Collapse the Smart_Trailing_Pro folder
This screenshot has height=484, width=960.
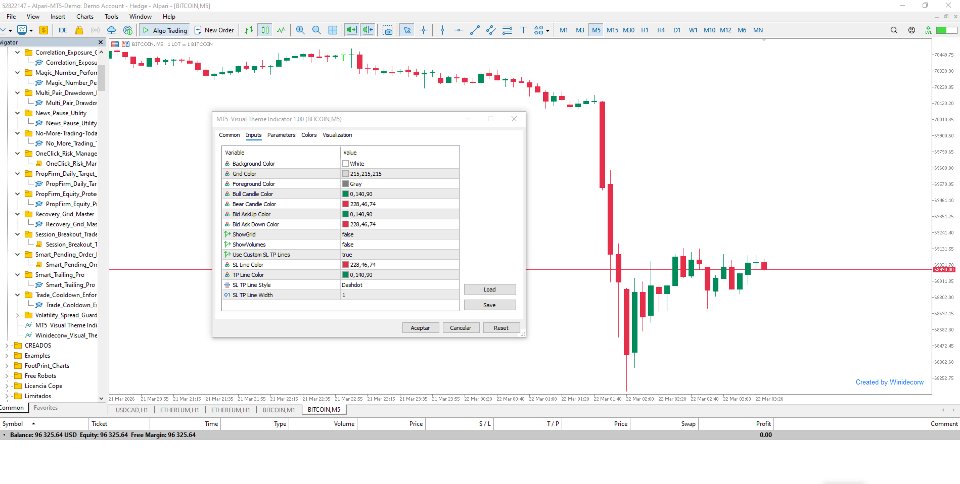pyautogui.click(x=18, y=275)
